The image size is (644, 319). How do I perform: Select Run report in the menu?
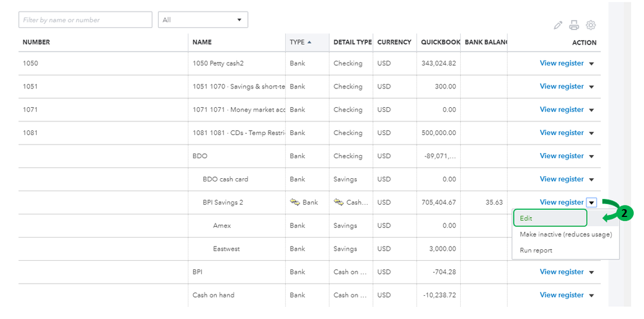536,250
